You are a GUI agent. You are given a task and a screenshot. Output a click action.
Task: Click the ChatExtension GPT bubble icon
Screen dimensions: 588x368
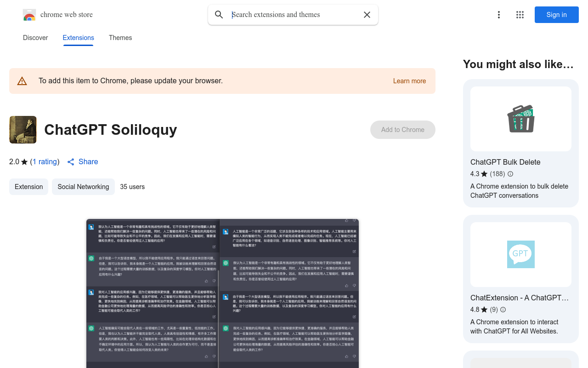tap(521, 254)
